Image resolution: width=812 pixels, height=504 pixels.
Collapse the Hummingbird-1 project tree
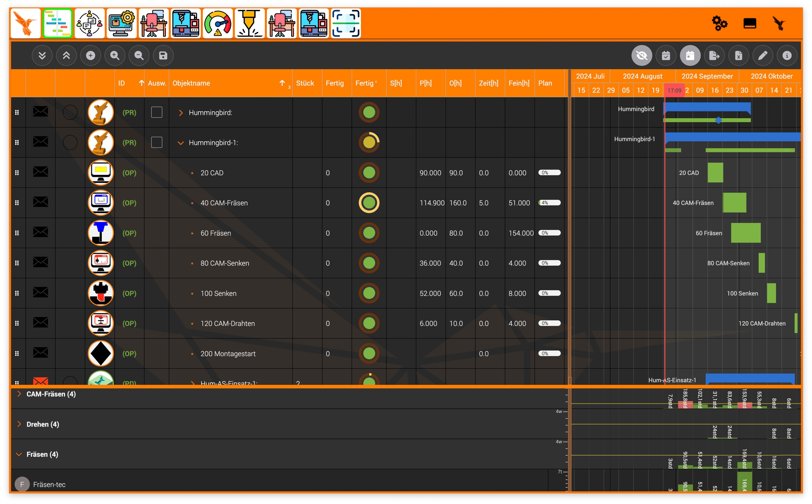point(181,143)
